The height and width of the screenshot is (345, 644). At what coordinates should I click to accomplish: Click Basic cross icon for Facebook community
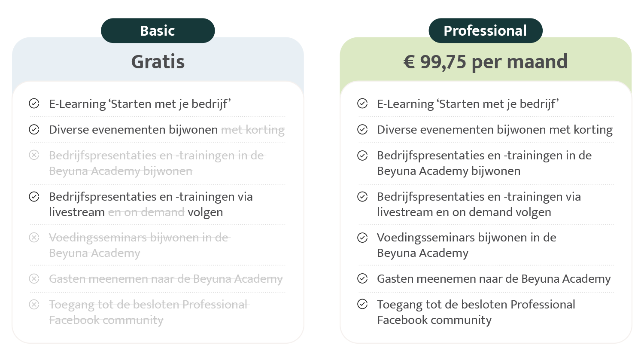(x=34, y=305)
